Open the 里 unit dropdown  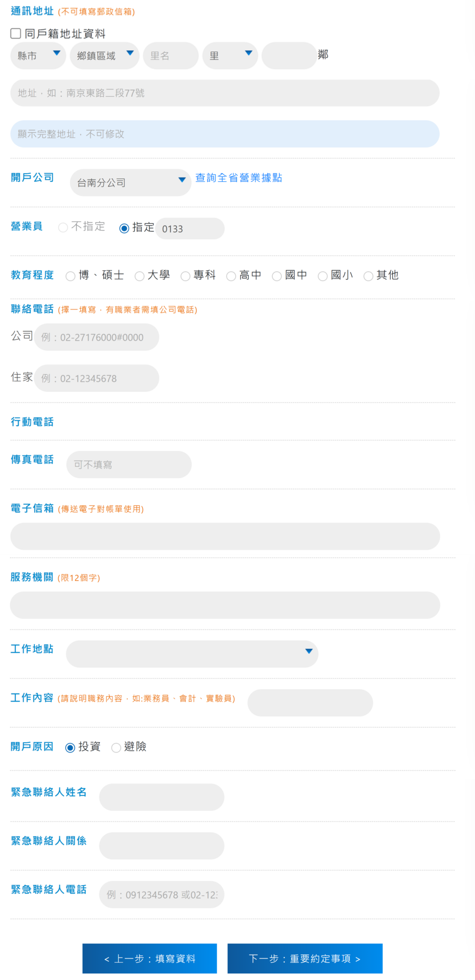pyautogui.click(x=230, y=56)
